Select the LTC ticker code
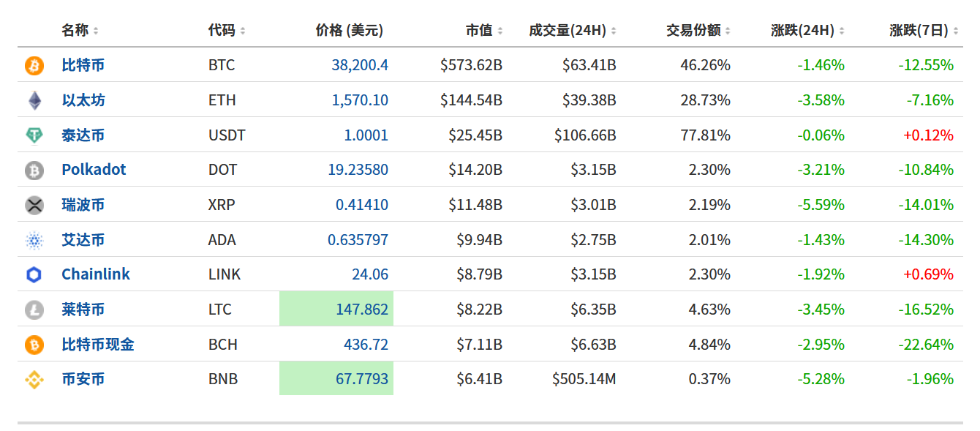 (x=220, y=310)
